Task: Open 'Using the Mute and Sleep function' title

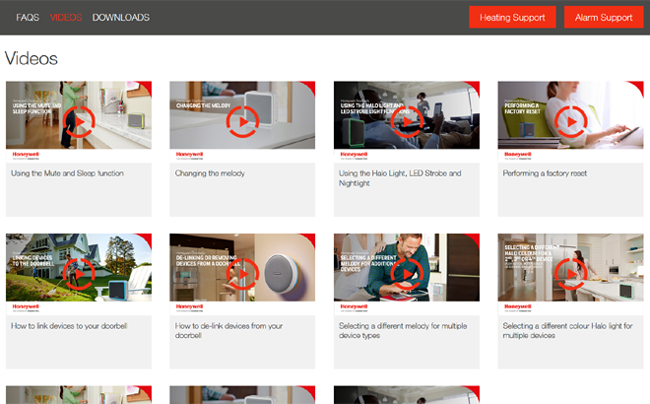Action: tap(67, 173)
